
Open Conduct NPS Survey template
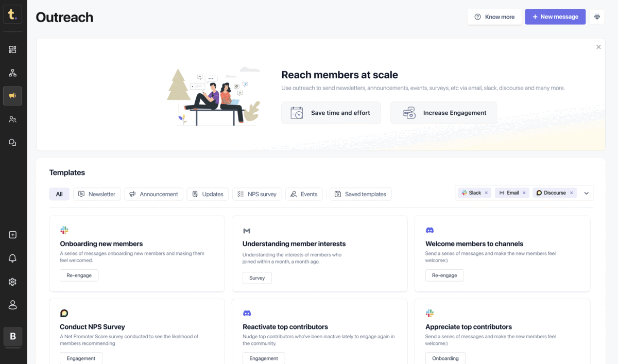click(x=137, y=332)
